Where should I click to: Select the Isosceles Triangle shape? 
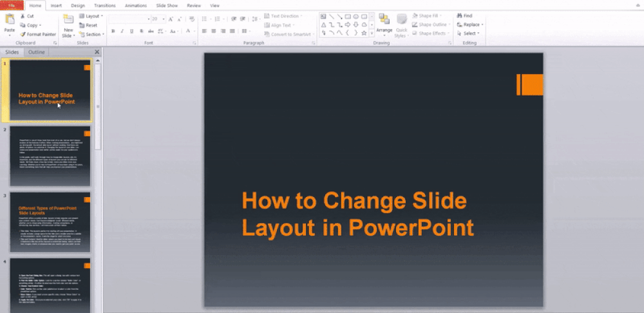pos(323,24)
